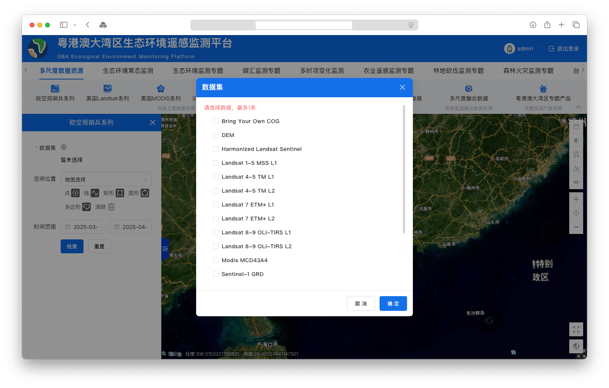The height and width of the screenshot is (388, 609).
Task: Switch to the 生态环境常态监测 tab
Action: (128, 71)
